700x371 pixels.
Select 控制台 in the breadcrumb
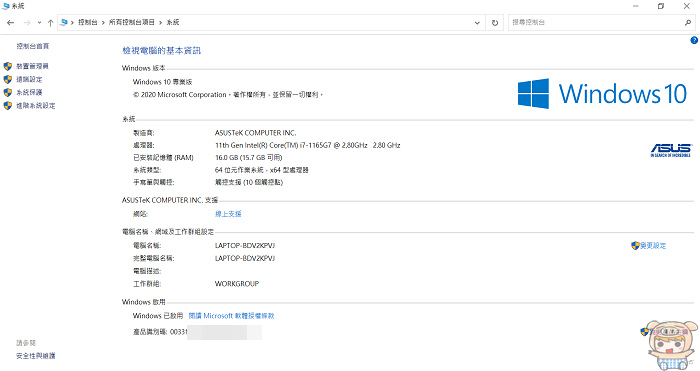pyautogui.click(x=88, y=22)
